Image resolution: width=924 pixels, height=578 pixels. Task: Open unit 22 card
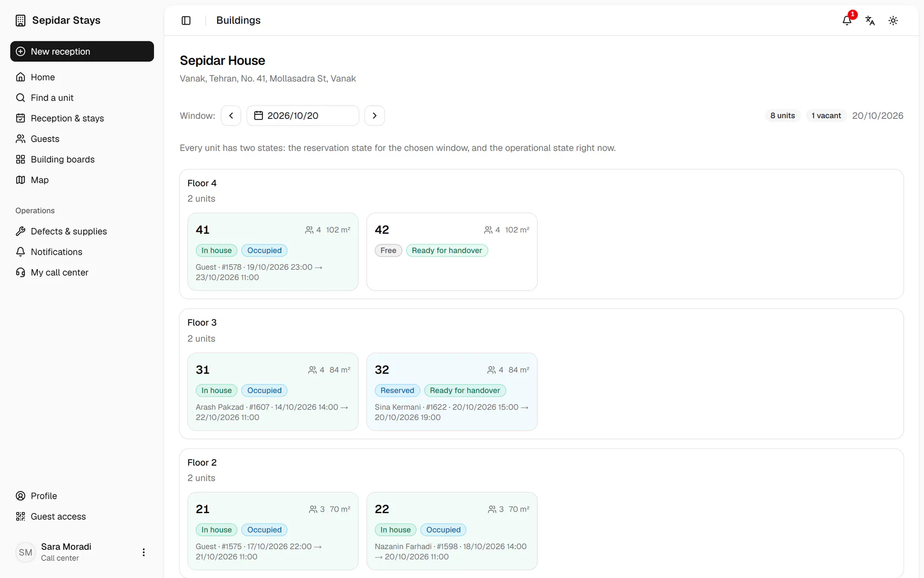[452, 531]
